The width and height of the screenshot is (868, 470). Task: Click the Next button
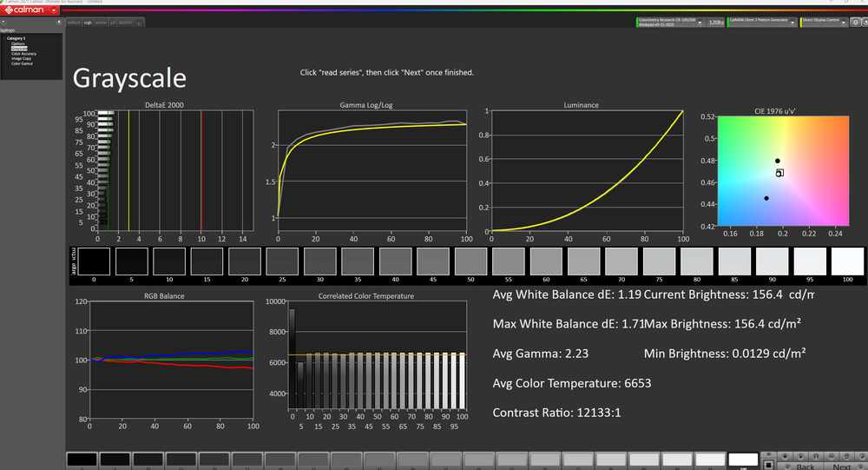click(x=842, y=467)
